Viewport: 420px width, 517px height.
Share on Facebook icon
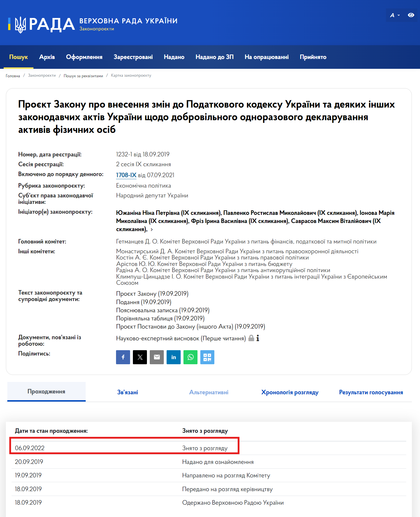click(123, 357)
